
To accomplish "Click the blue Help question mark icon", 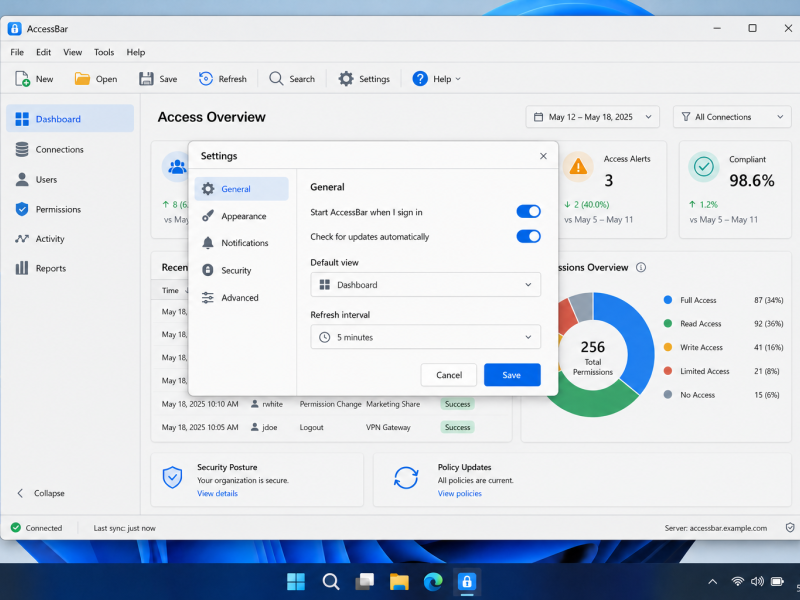I will point(420,79).
